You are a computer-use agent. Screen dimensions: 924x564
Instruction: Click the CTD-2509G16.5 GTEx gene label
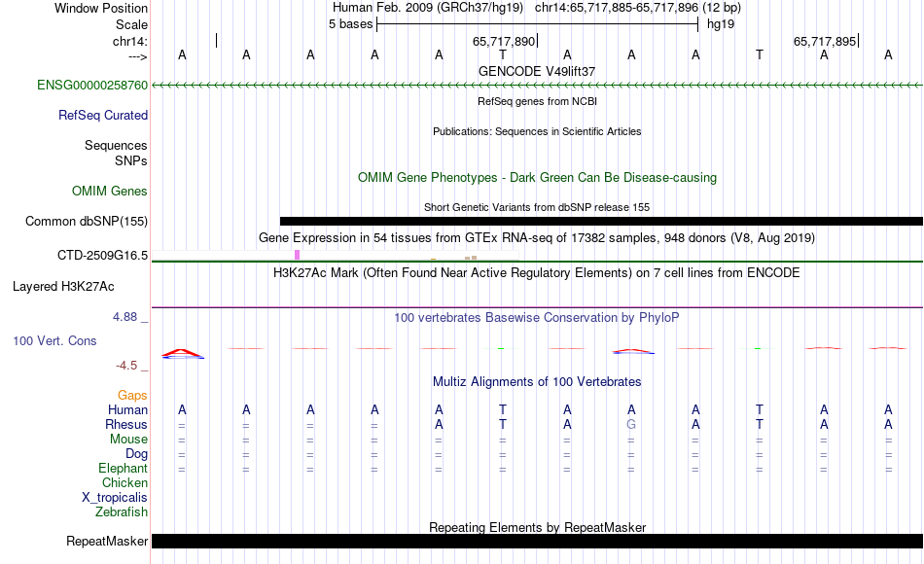(102, 255)
